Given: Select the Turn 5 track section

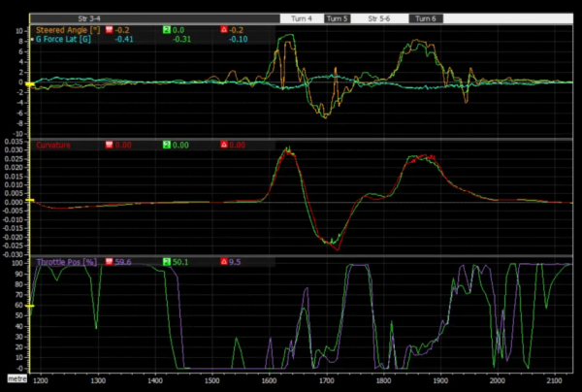Looking at the screenshot, I should coord(338,18).
